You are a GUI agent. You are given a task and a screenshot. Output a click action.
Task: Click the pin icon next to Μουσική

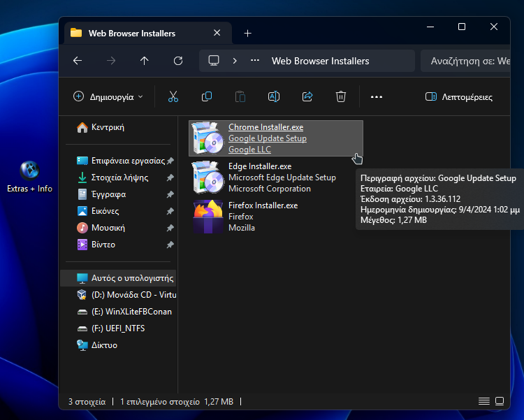tap(170, 228)
